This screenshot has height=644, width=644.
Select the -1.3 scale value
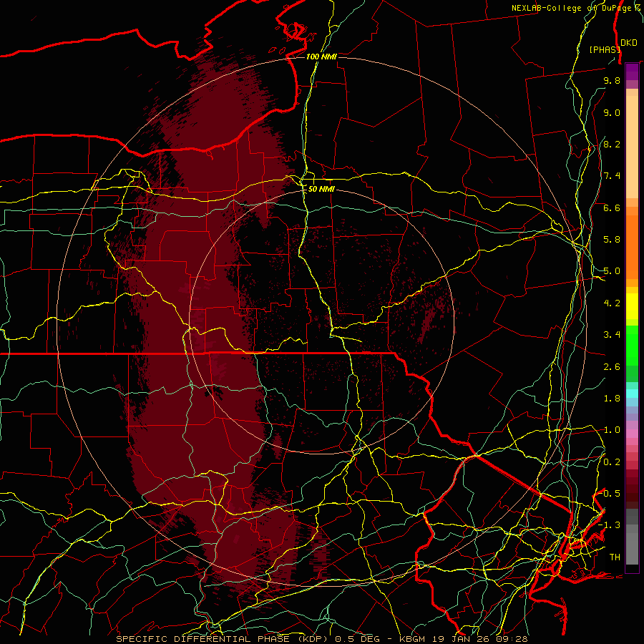[x=610, y=525]
